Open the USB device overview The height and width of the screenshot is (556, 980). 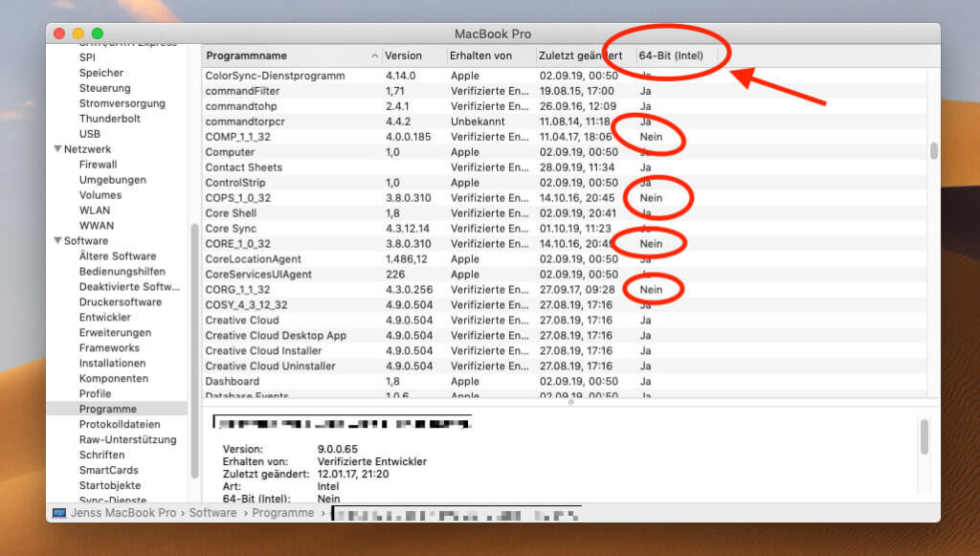coord(90,133)
